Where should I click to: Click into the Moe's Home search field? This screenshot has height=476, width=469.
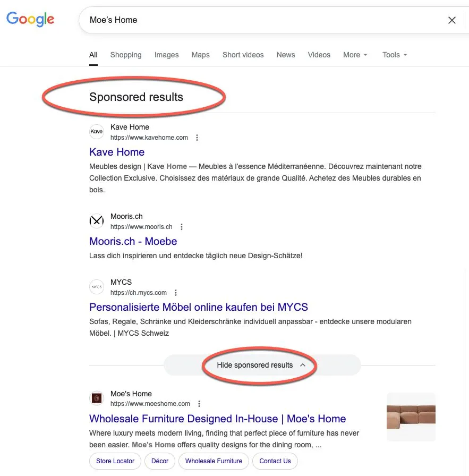(255, 20)
